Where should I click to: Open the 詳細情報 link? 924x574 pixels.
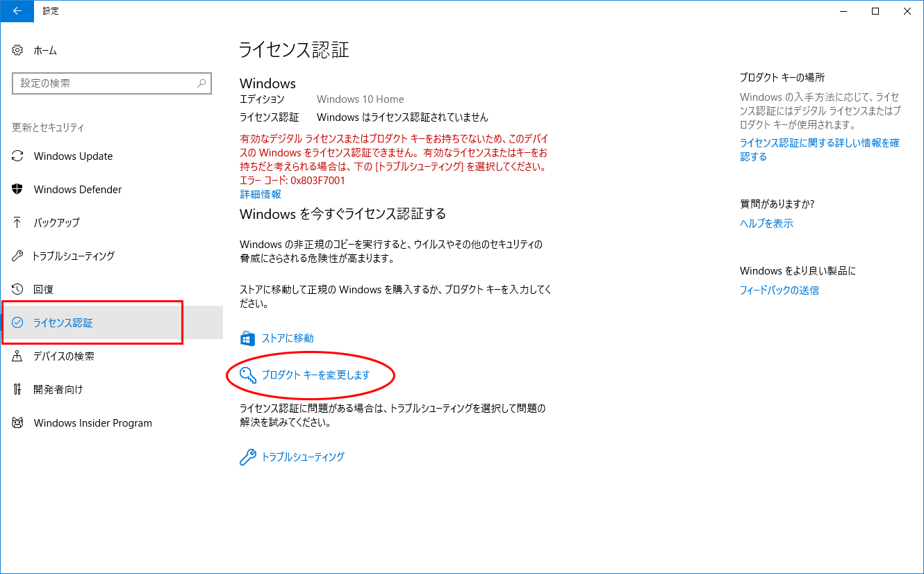click(x=261, y=194)
